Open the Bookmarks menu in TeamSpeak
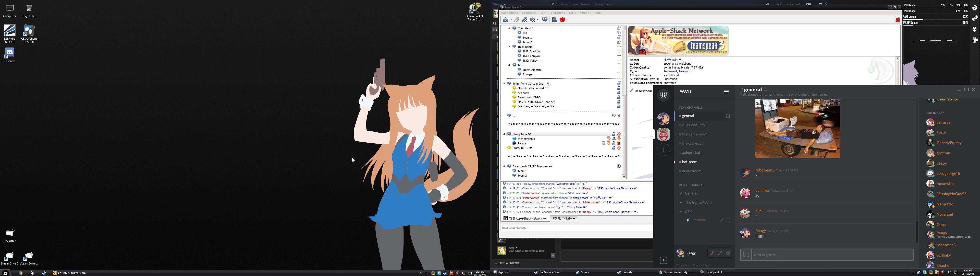 click(x=529, y=13)
